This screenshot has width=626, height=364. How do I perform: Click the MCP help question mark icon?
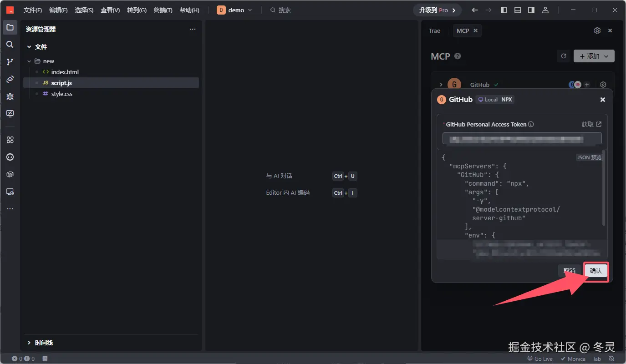458,56
